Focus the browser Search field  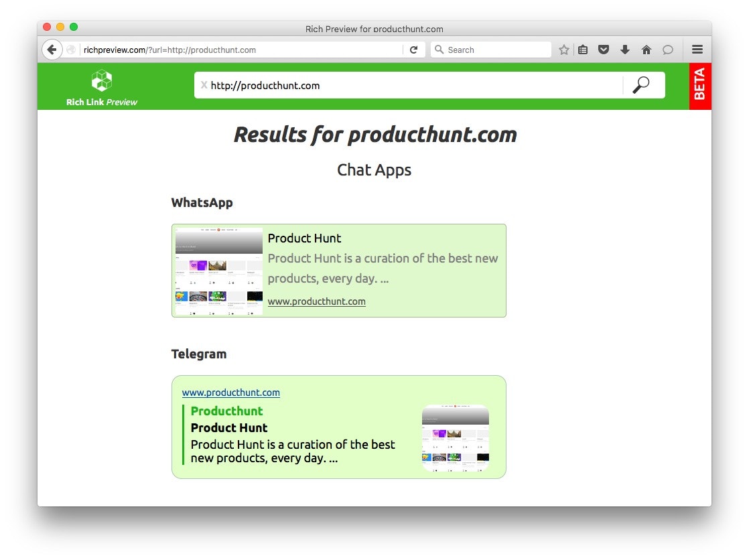[x=491, y=50]
